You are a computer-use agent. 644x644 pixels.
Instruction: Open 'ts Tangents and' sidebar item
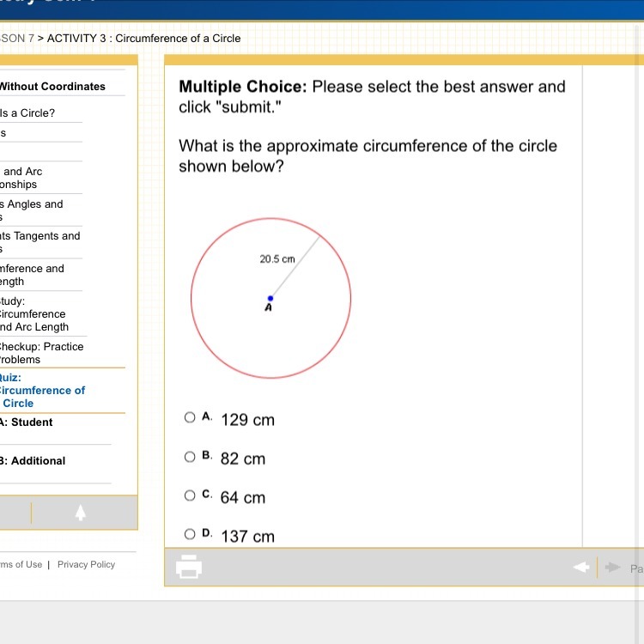pyautogui.click(x=39, y=242)
